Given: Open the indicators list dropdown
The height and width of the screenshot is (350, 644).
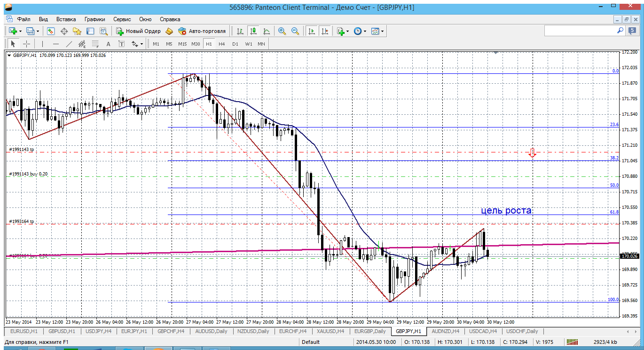Looking at the screenshot, I should point(347,31).
